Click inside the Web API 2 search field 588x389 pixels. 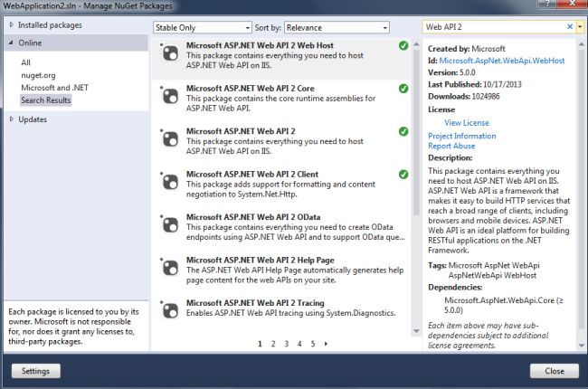(494, 26)
